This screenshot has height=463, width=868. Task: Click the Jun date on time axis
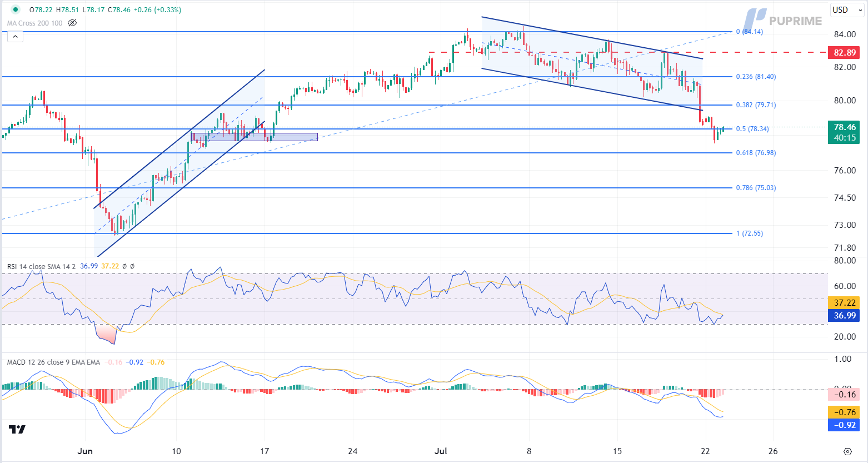pyautogui.click(x=85, y=451)
